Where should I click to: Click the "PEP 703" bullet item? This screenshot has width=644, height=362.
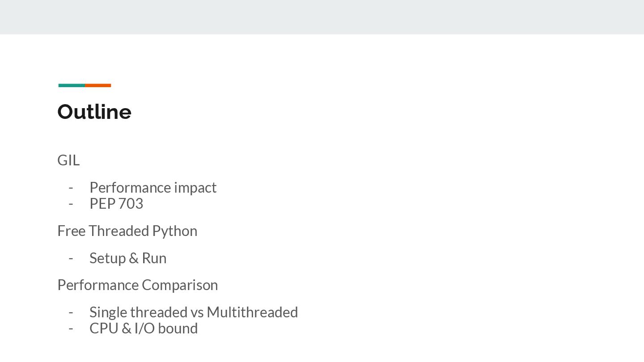[116, 203]
